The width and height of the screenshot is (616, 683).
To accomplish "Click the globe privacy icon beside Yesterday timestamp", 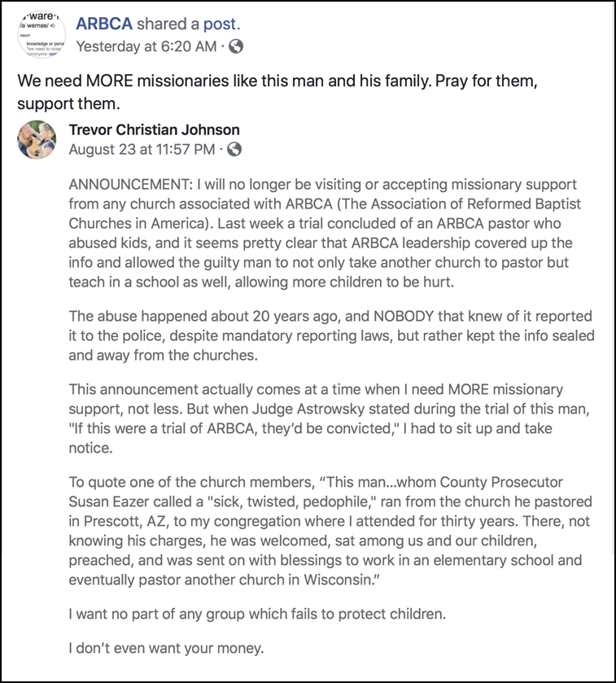I will pyautogui.click(x=236, y=46).
